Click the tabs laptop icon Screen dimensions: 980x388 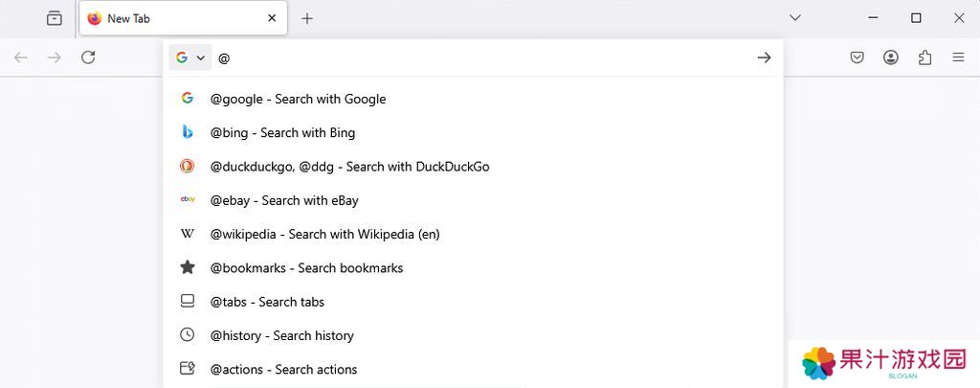coord(187,301)
